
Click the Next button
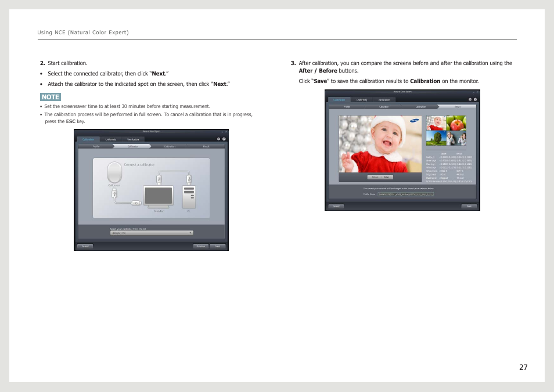218,246
